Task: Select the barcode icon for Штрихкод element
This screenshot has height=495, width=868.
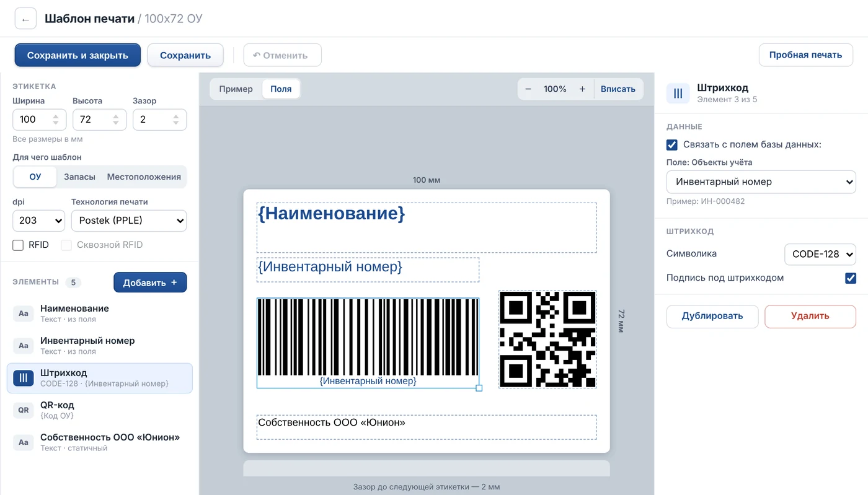Action: click(24, 378)
